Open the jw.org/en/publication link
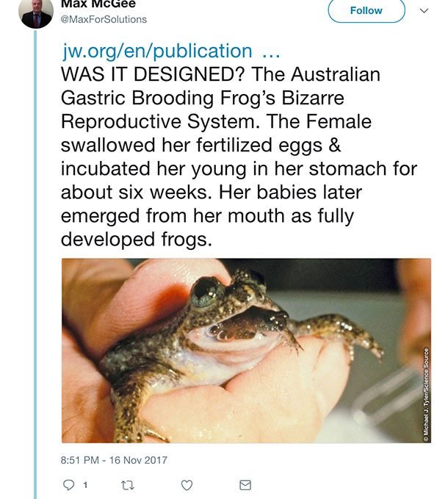The image size is (448, 499). point(156,51)
